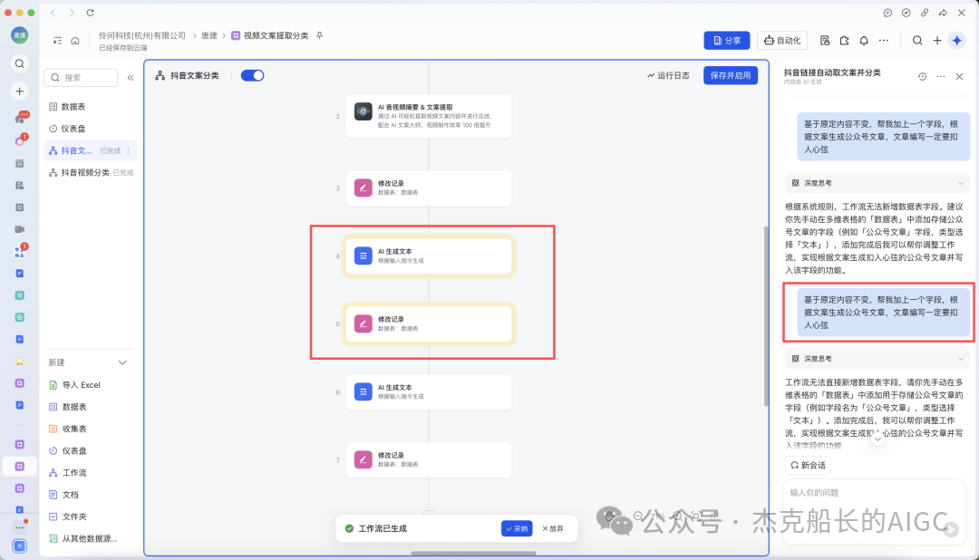
Task: Click the toolbar plus add icon
Action: coord(937,41)
